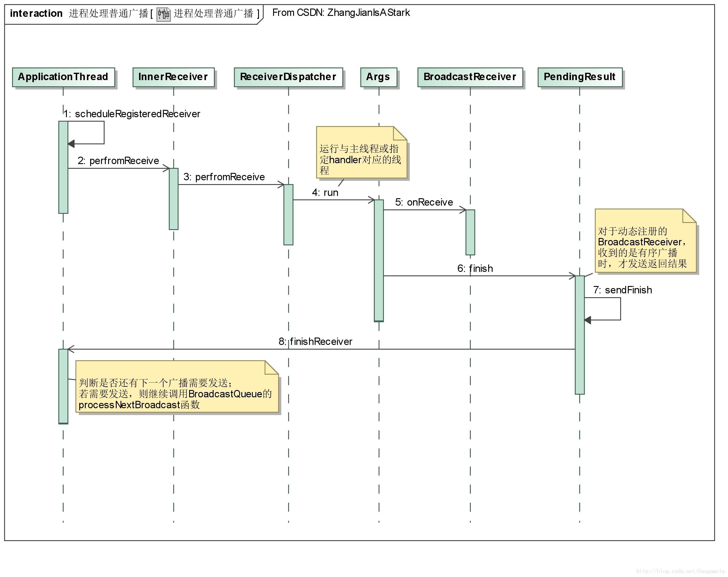This screenshot has height=577, width=728.
Task: Click the '3: perfromReceive' message label
Action: pos(224,177)
